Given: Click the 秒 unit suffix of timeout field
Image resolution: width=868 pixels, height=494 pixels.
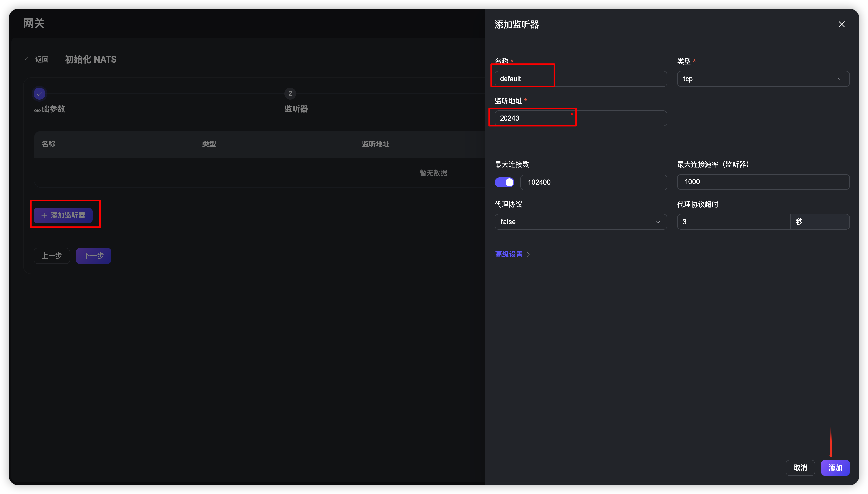Looking at the screenshot, I should [x=819, y=222].
